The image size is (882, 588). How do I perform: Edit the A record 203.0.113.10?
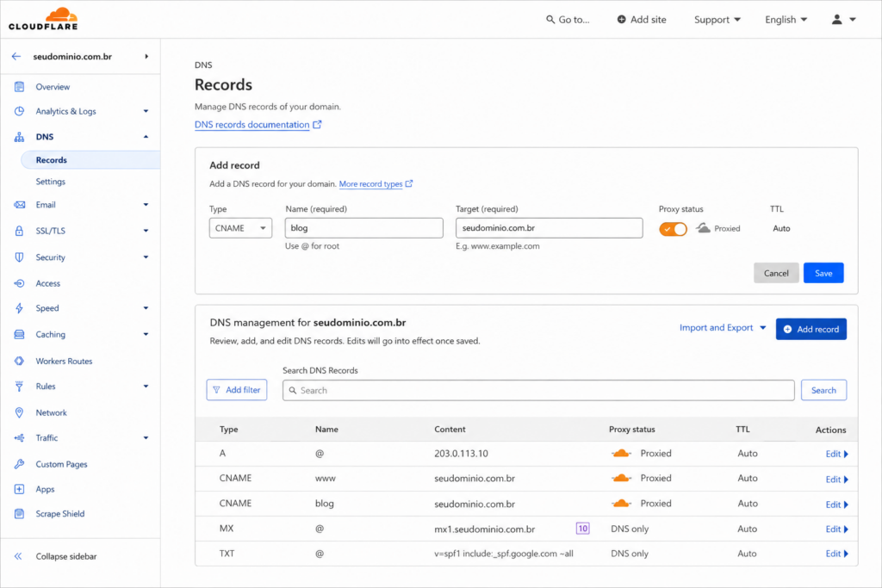point(836,454)
